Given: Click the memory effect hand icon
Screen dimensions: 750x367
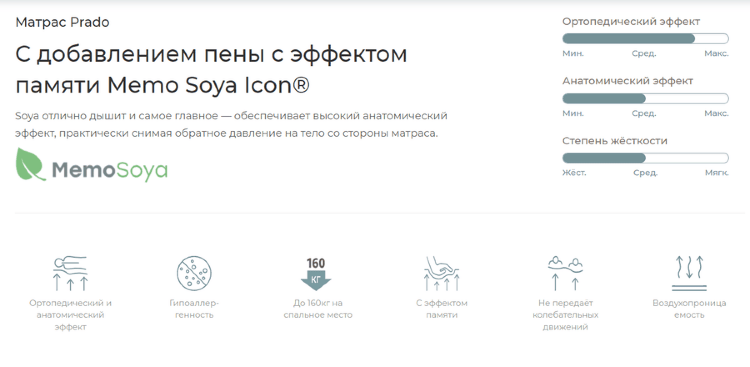Looking at the screenshot, I should pos(441,274).
